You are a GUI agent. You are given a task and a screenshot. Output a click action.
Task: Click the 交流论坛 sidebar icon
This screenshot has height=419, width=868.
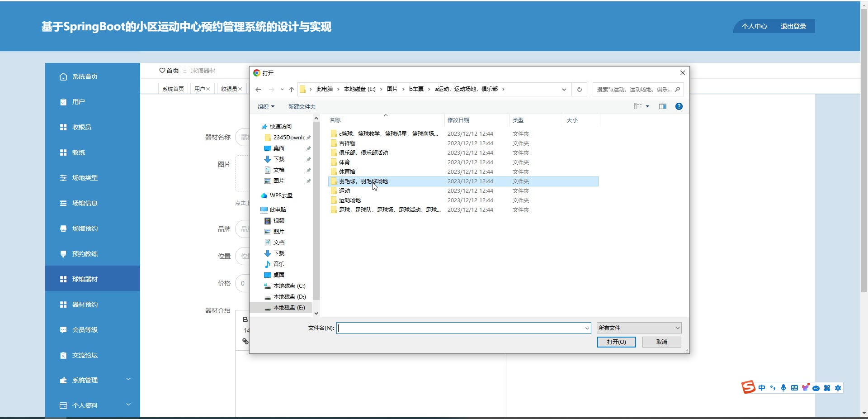(x=63, y=355)
